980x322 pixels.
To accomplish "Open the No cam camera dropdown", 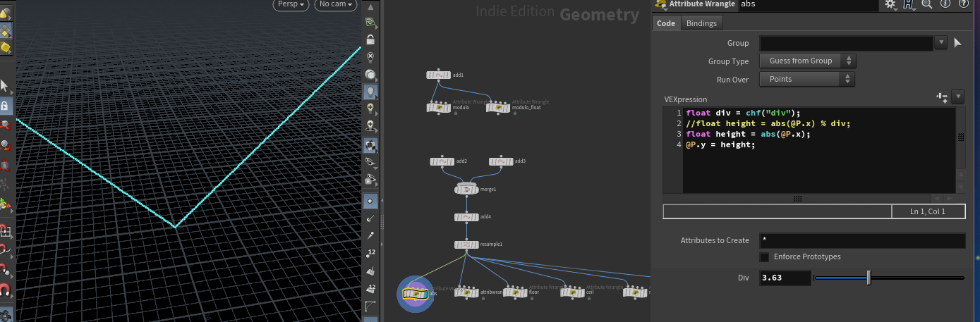I will click(334, 4).
